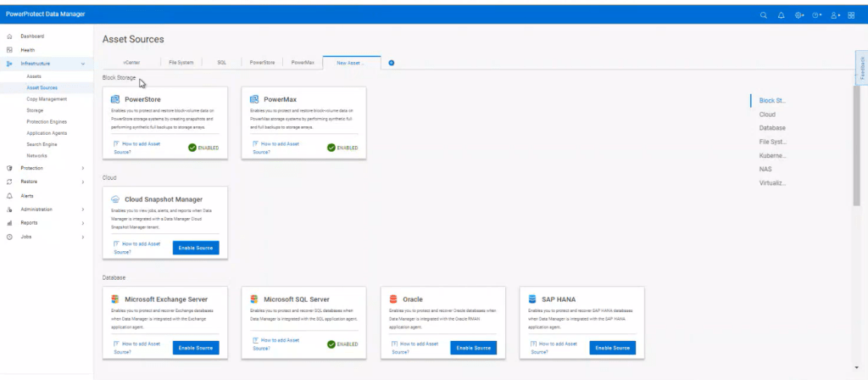The width and height of the screenshot is (868, 380).
Task: Expand the Administration menu section
Action: (x=82, y=209)
